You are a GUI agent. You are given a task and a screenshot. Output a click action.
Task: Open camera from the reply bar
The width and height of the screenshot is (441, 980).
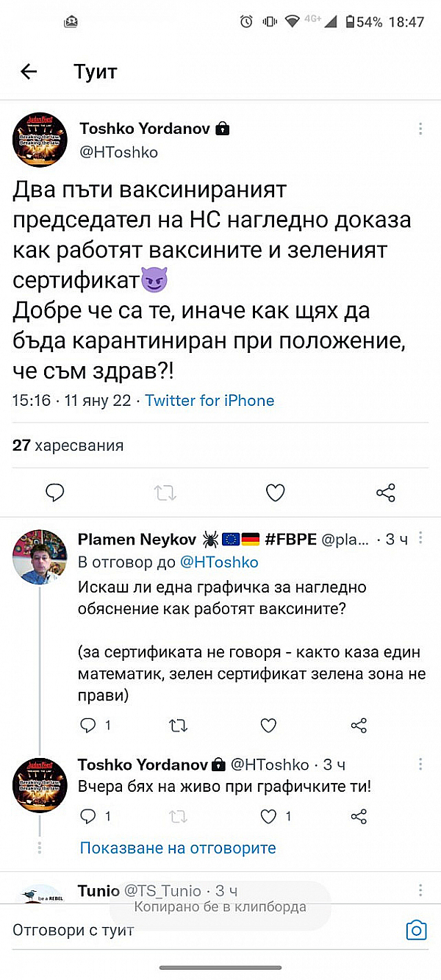click(416, 930)
